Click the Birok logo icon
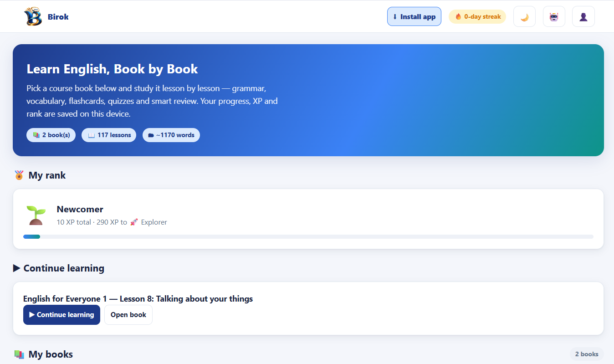Image resolution: width=614 pixels, height=364 pixels. pos(33,17)
